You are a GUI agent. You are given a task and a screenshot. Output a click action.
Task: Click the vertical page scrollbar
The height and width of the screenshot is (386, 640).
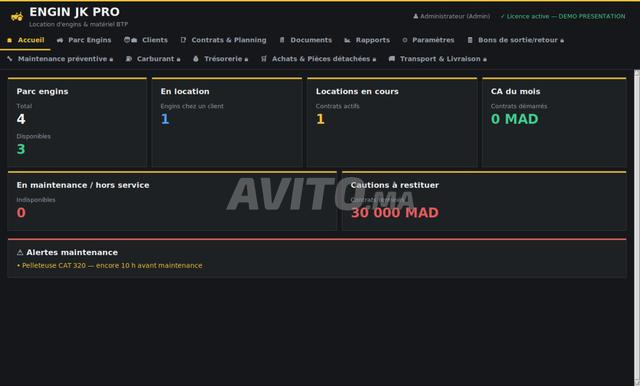tap(636, 227)
